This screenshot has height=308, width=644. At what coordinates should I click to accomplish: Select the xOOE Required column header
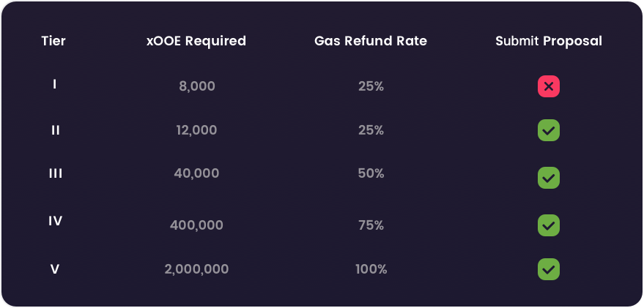click(196, 41)
